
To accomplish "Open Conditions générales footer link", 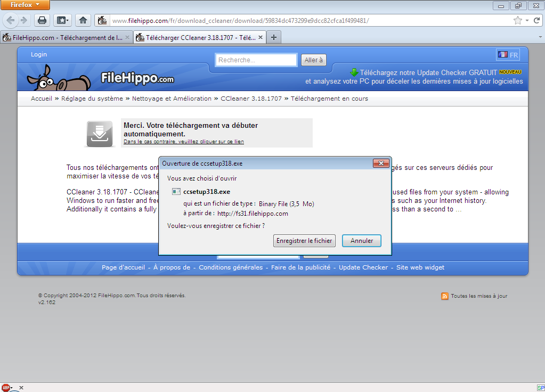I will point(231,267).
